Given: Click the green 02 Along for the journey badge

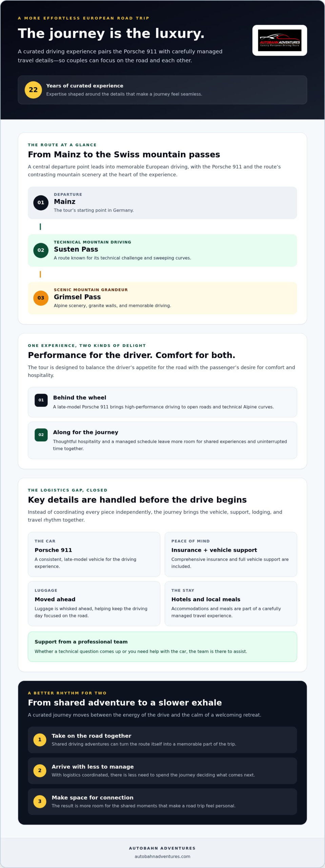Looking at the screenshot, I should [x=41, y=435].
